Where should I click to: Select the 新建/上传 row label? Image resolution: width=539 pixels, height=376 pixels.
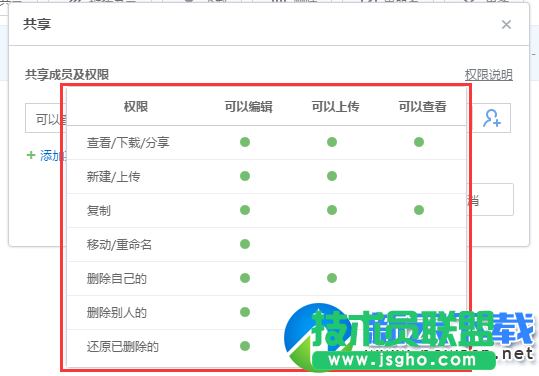(x=113, y=177)
